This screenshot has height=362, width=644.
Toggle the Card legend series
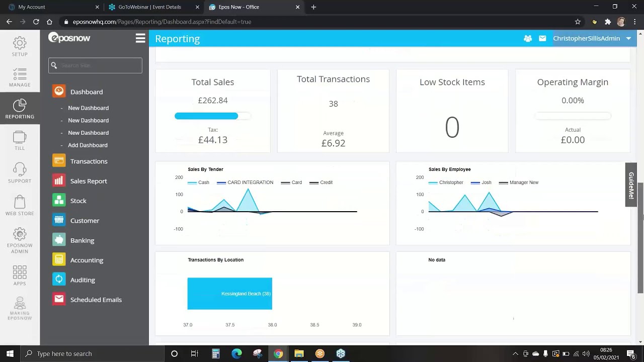point(291,183)
